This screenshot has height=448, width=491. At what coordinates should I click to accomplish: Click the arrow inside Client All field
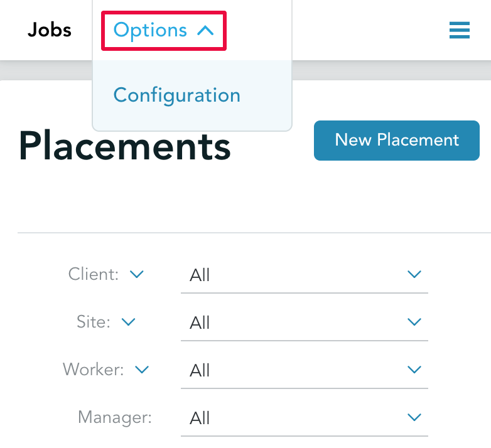coord(414,274)
